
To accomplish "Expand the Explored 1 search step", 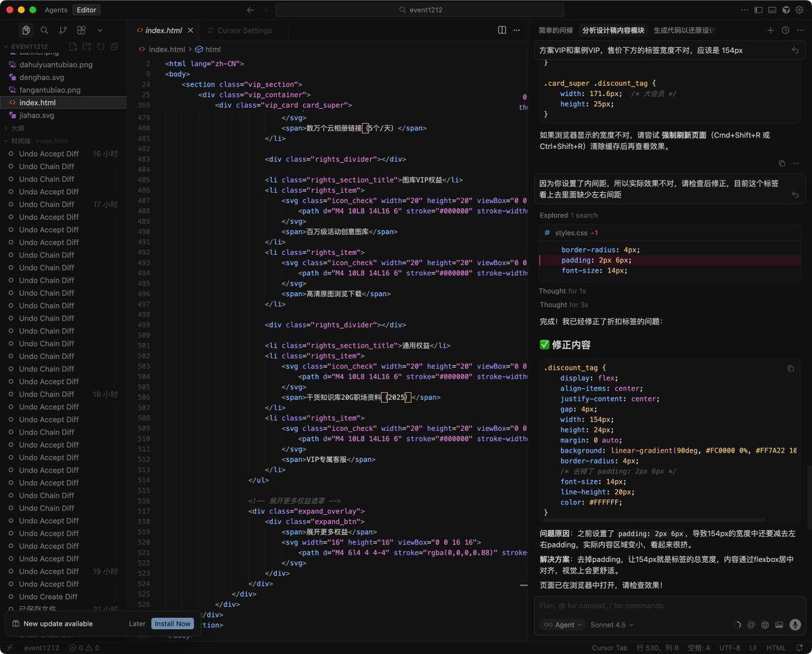I will pyautogui.click(x=568, y=215).
